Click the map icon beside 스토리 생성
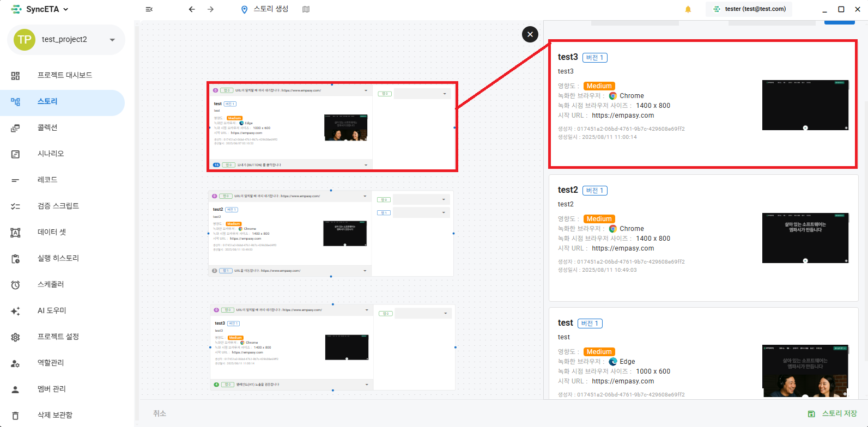 [306, 9]
